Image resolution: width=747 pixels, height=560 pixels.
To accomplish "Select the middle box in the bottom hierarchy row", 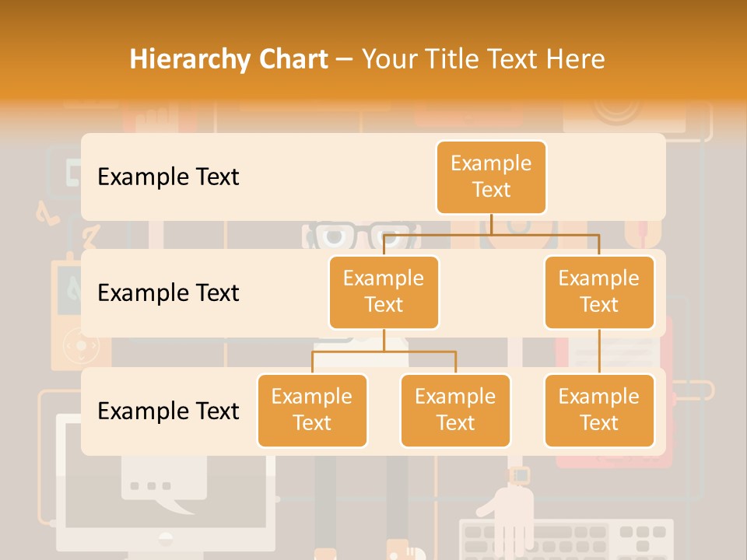I will 455,410.
